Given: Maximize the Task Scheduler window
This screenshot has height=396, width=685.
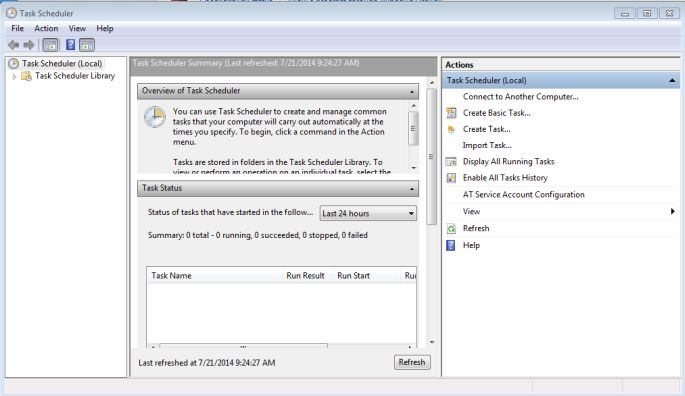Looking at the screenshot, I should [x=647, y=14].
